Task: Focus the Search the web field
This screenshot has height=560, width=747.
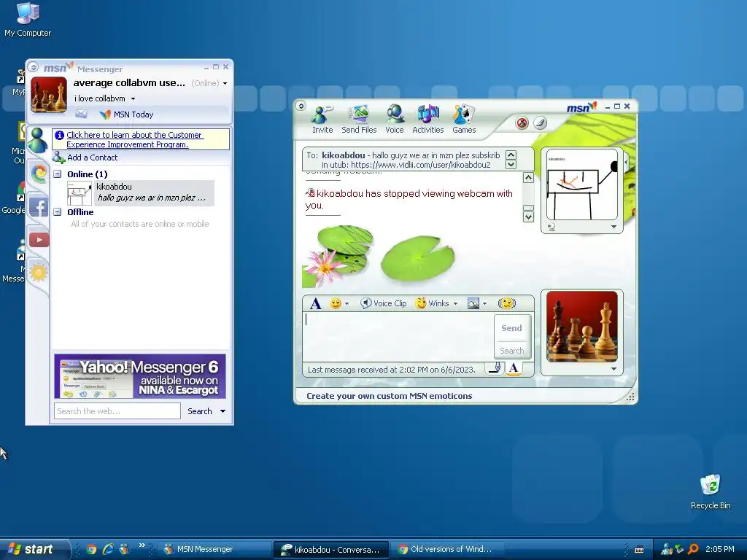Action: 117,411
